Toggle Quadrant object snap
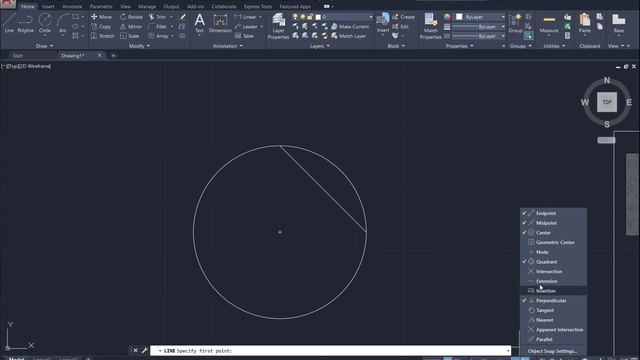Image resolution: width=640 pixels, height=360 pixels. (x=553, y=262)
